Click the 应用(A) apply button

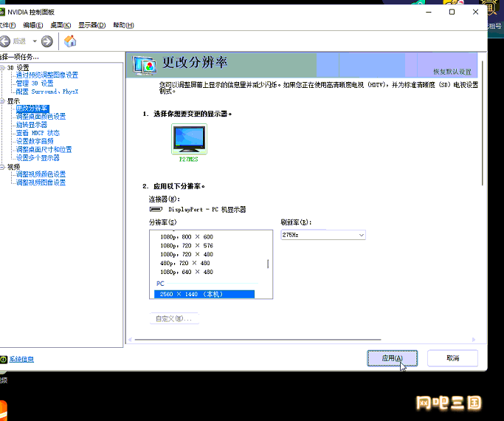coord(392,358)
